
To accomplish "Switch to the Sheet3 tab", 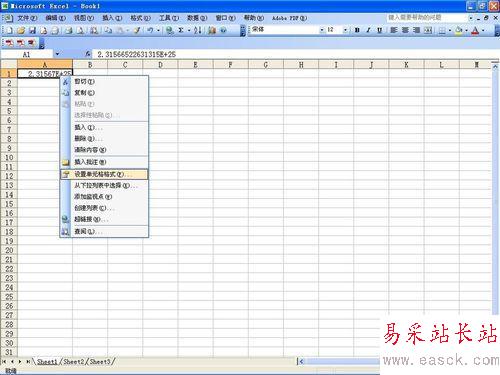I will point(100,361).
